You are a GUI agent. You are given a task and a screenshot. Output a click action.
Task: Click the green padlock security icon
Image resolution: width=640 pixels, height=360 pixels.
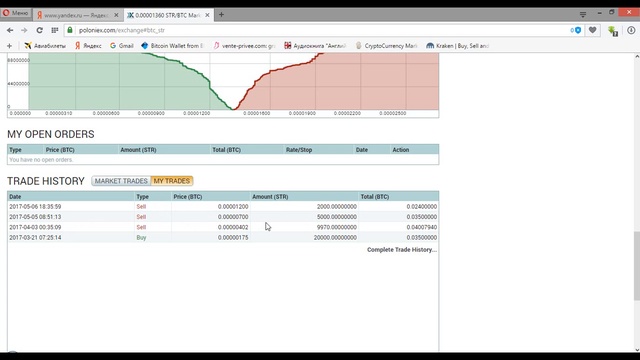tap(70, 30)
